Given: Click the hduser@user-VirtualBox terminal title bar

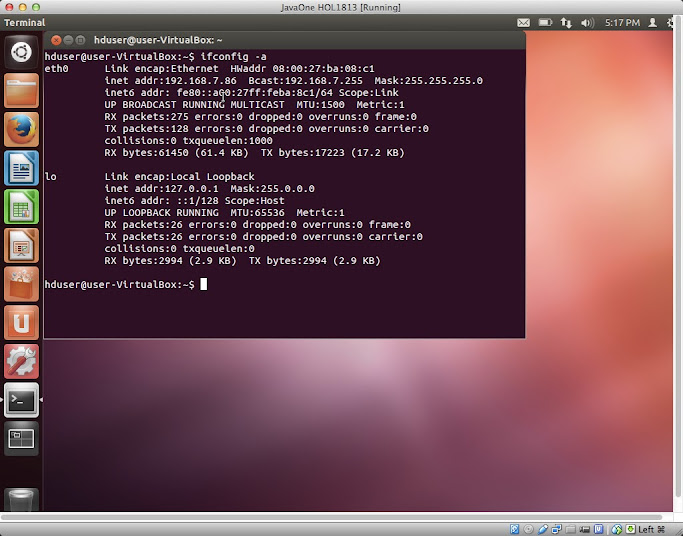Looking at the screenshot, I should coord(284,40).
